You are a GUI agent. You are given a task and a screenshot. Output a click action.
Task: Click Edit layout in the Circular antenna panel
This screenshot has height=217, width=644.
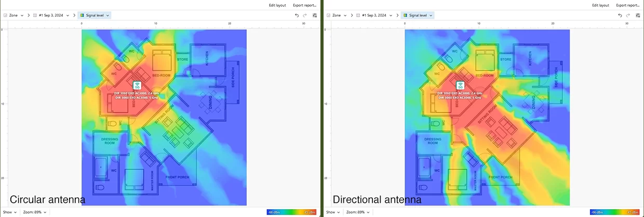[277, 5]
